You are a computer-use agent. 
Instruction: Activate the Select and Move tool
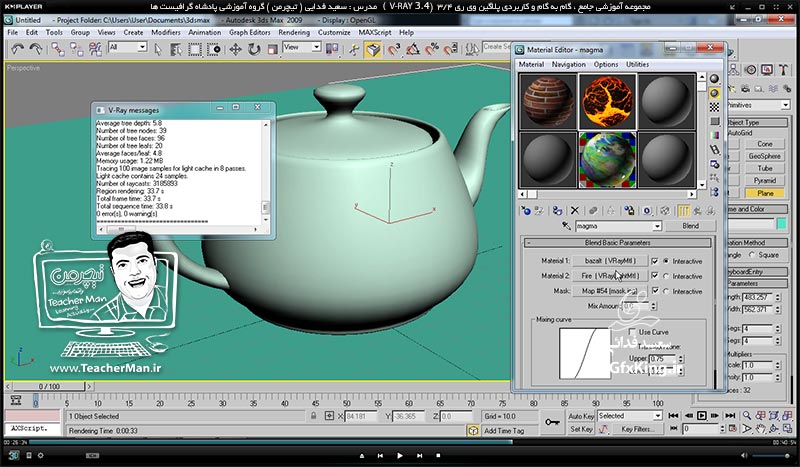tap(235, 49)
